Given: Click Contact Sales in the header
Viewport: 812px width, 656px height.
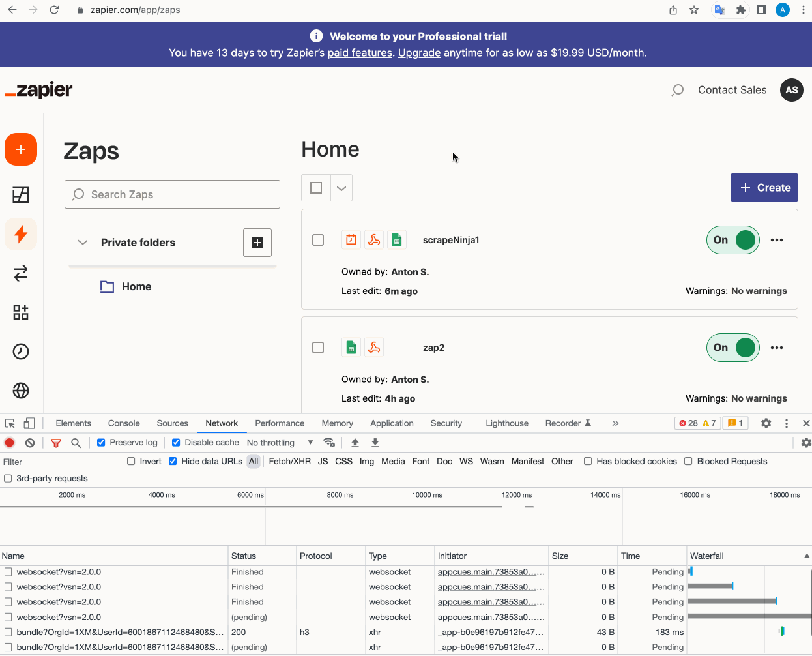Looking at the screenshot, I should point(732,90).
